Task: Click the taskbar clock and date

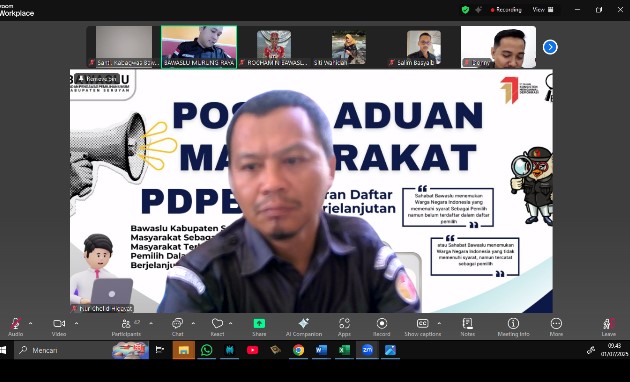Action: [x=614, y=350]
